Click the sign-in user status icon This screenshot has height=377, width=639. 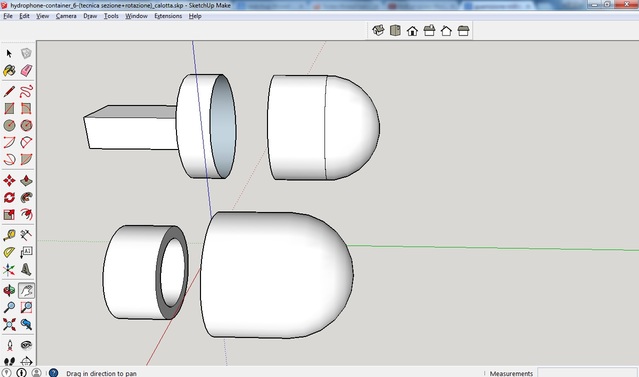tap(36, 373)
